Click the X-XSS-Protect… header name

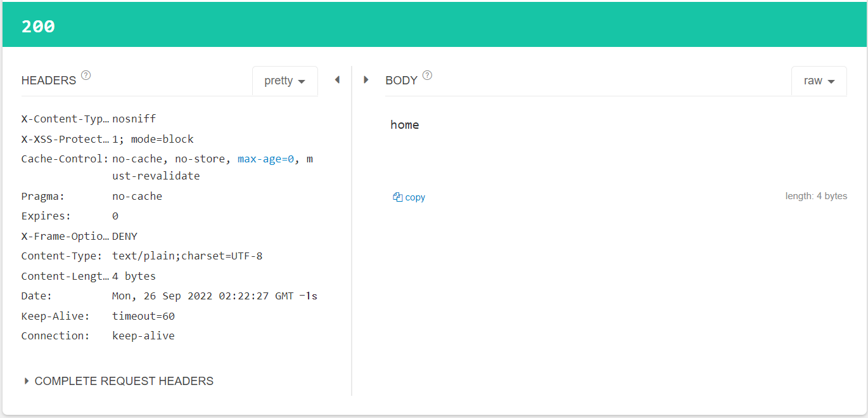(x=65, y=139)
